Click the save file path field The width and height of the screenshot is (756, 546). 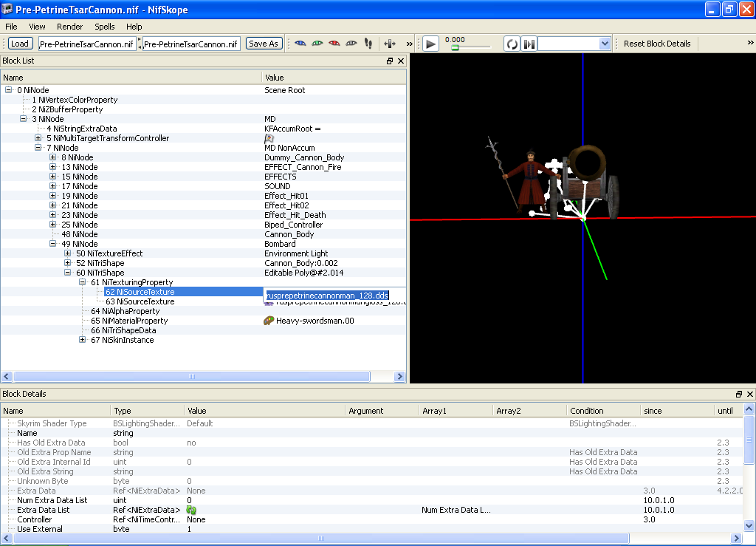point(191,44)
